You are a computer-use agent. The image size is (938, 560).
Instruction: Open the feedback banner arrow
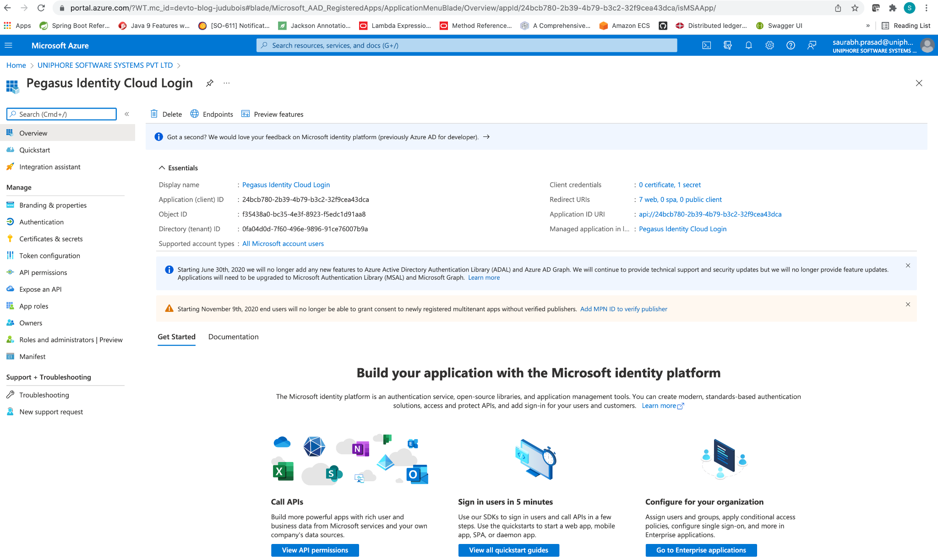(x=486, y=137)
